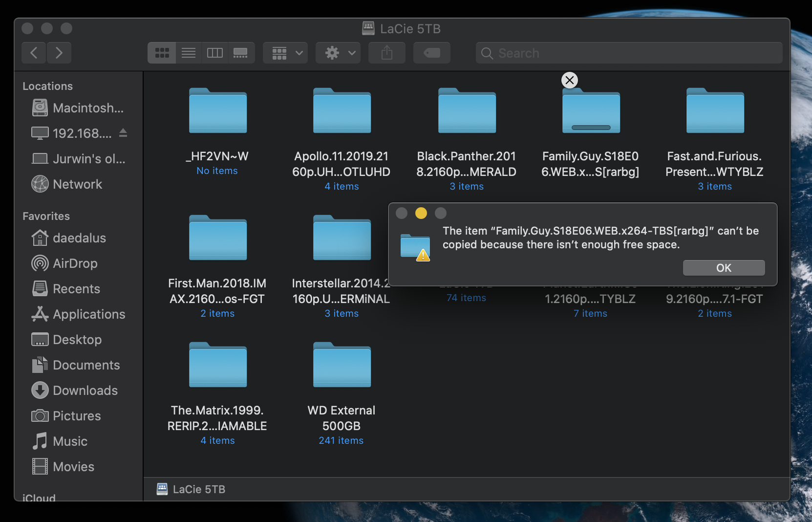Click LaCie 5TB in the path bar
The image size is (812, 522).
coord(191,489)
